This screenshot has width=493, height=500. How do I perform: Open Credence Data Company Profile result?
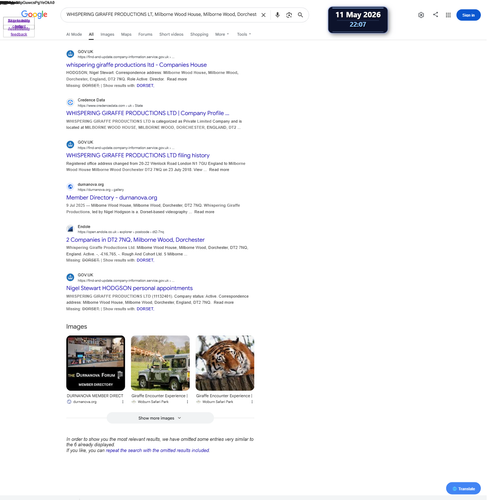click(149, 114)
